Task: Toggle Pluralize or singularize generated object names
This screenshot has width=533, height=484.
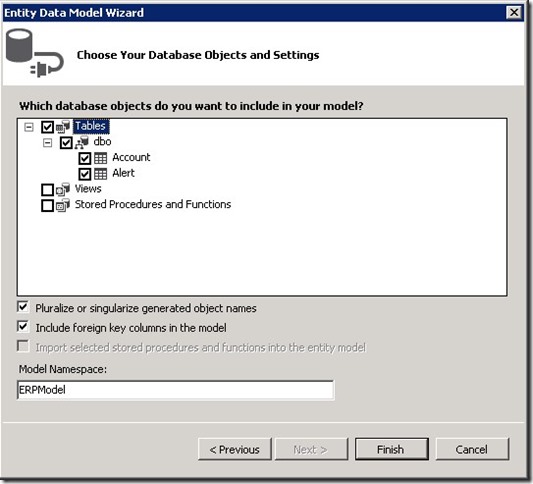Action: [23, 307]
